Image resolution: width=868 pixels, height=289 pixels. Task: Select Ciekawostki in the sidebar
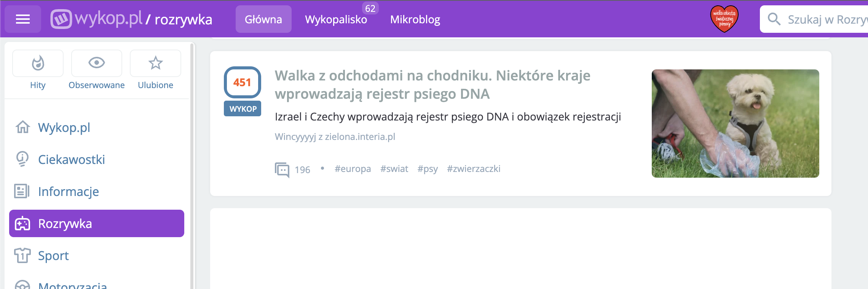click(x=71, y=159)
